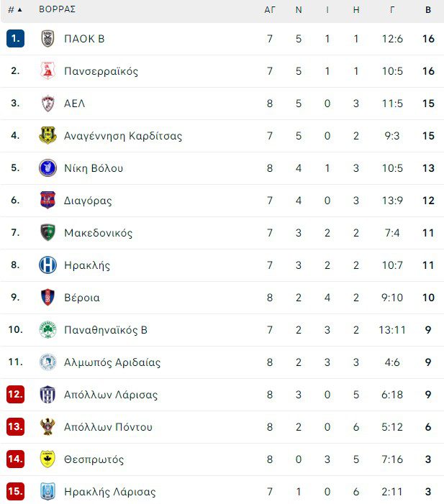The image size is (444, 504).
Task: Click the Μακεδονικός green crest
Action: [x=47, y=233]
